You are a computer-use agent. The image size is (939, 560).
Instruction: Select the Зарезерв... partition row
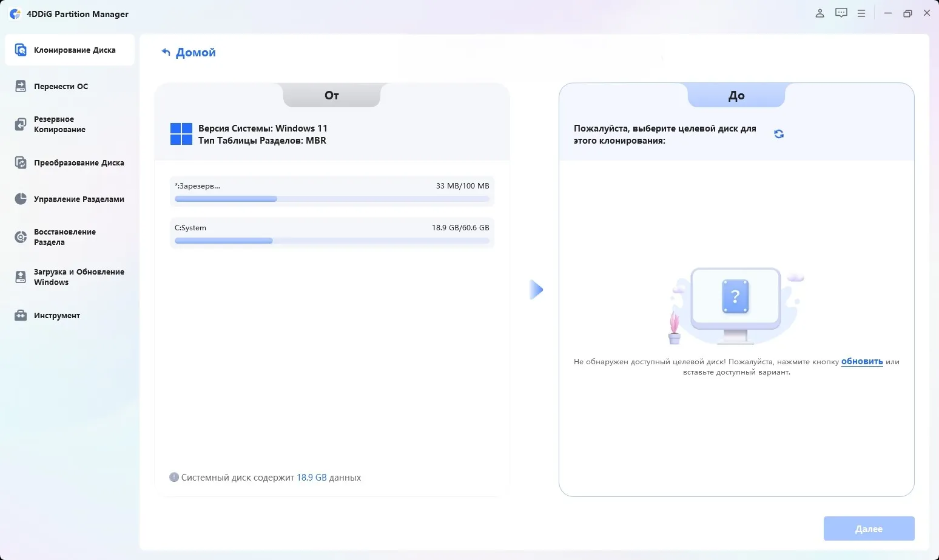(x=332, y=192)
